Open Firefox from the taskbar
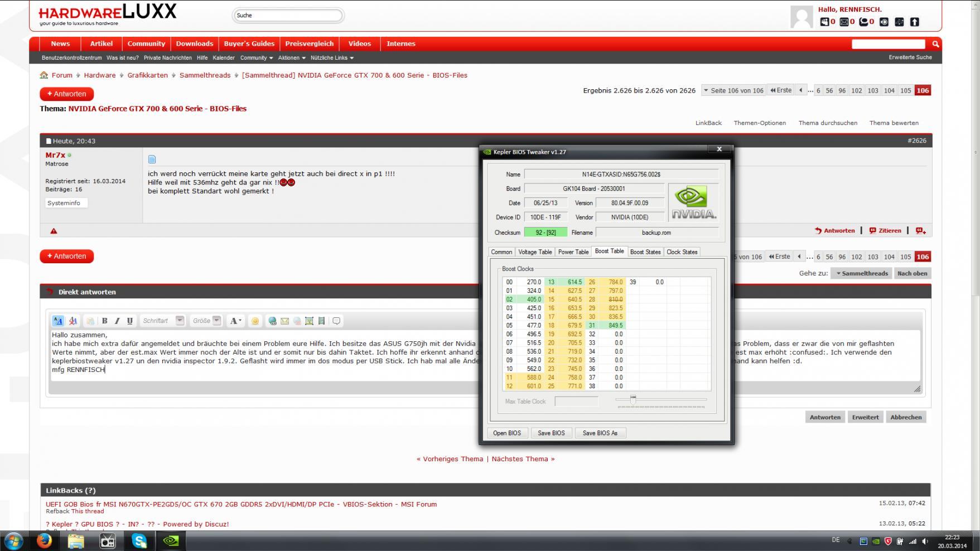 [x=44, y=540]
